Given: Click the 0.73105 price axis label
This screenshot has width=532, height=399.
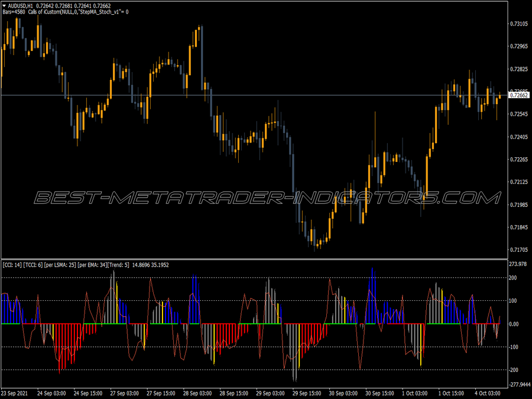Looking at the screenshot, I should (519, 24).
